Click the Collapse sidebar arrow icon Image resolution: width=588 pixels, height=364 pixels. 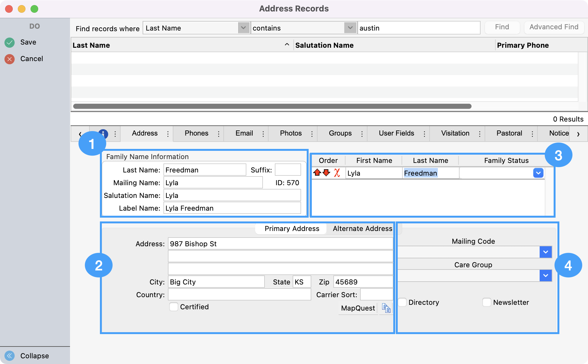[x=10, y=355]
